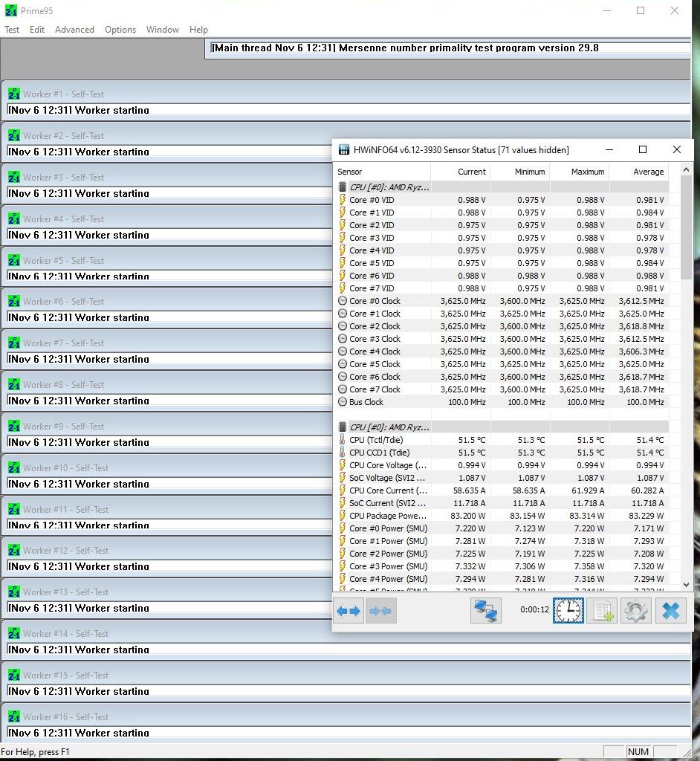Image resolution: width=700 pixels, height=761 pixels.
Task: Click the Main thread Mersenne version text line
Action: pyautogui.click(x=405, y=48)
